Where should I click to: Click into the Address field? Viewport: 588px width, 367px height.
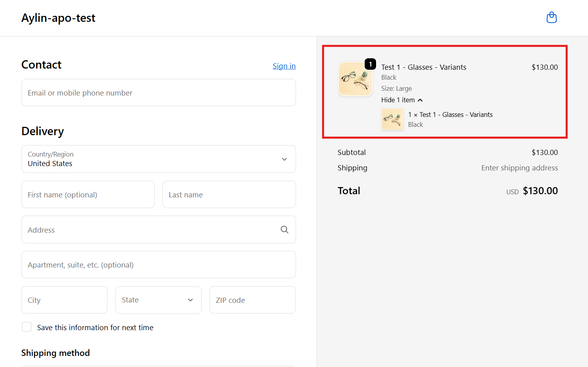coord(151,230)
